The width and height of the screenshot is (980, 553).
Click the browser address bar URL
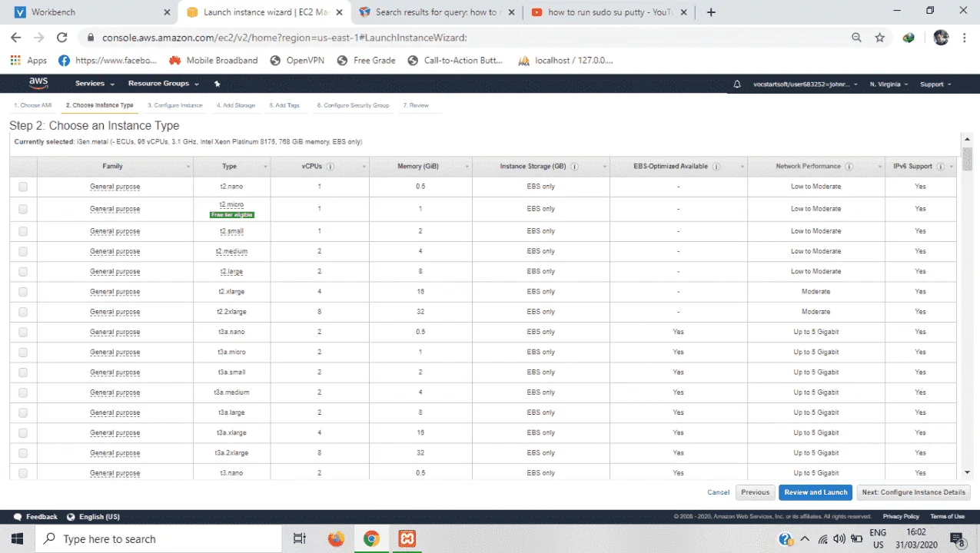pos(284,38)
